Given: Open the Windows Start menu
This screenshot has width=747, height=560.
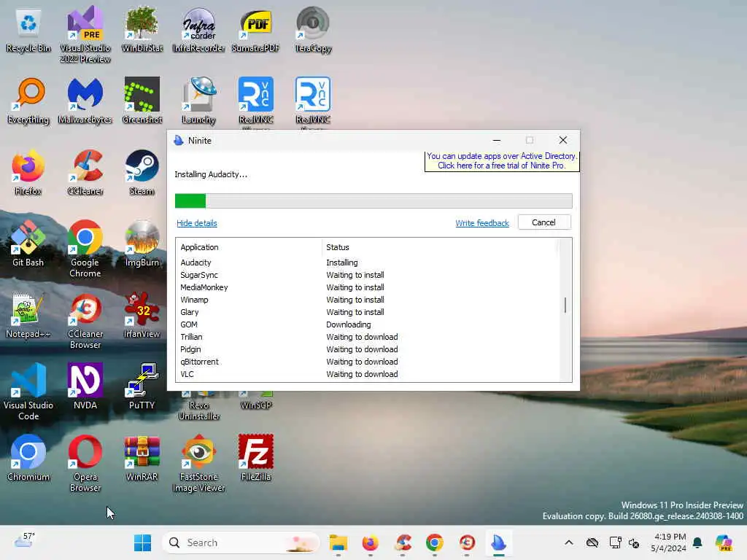Looking at the screenshot, I should [142, 542].
